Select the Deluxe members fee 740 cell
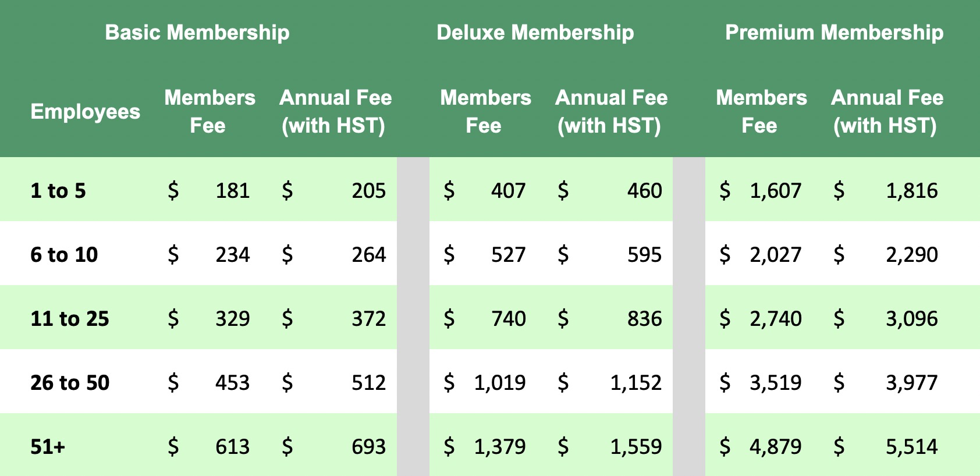This screenshot has height=476, width=980. tap(485, 319)
